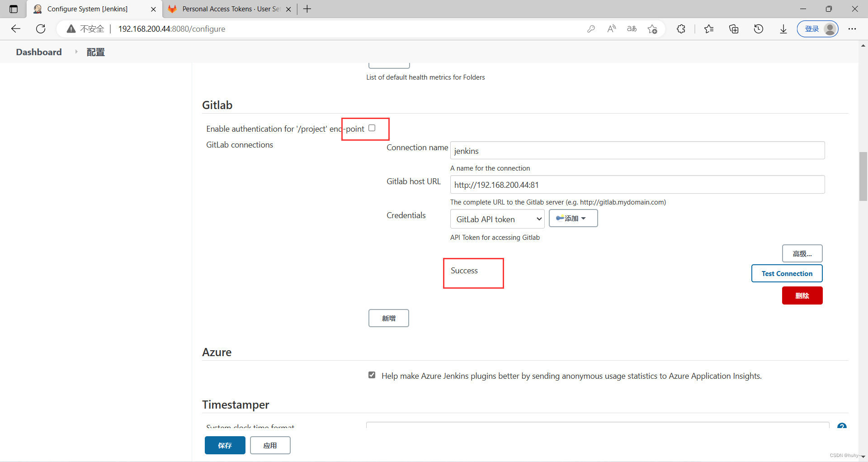
Task: Click the profile sign-in button 登录
Action: tap(817, 29)
